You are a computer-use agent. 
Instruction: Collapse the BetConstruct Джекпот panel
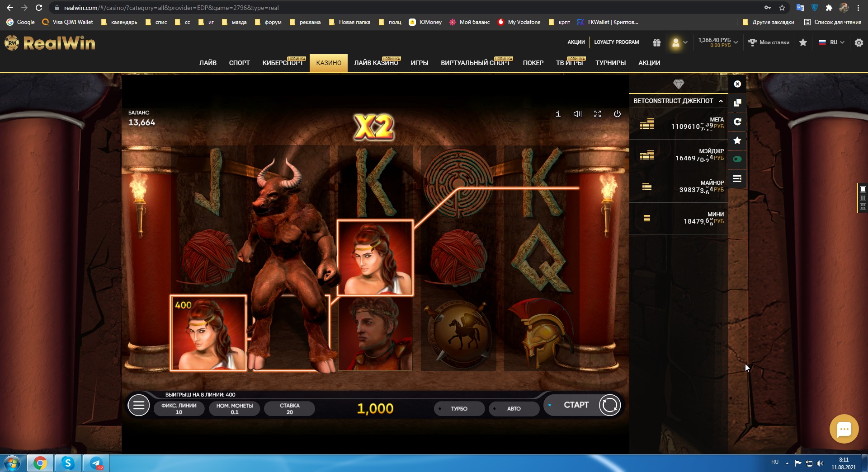coord(721,101)
